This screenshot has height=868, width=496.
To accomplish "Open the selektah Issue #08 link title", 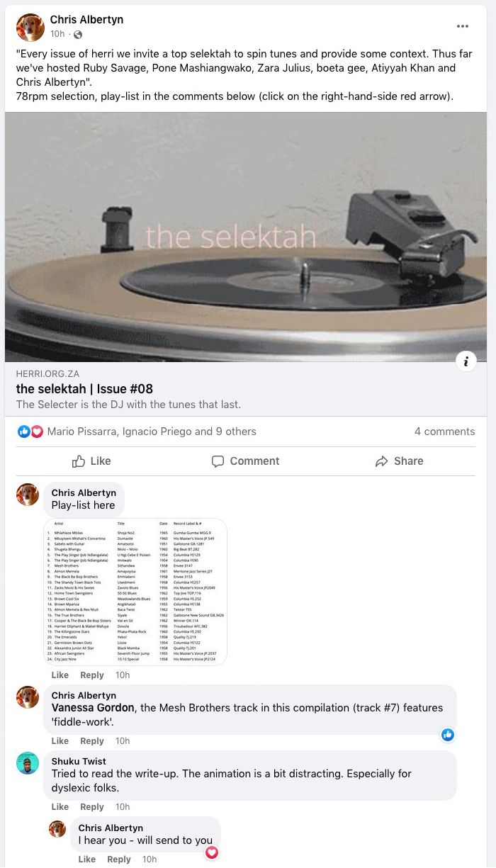I will (x=84, y=389).
